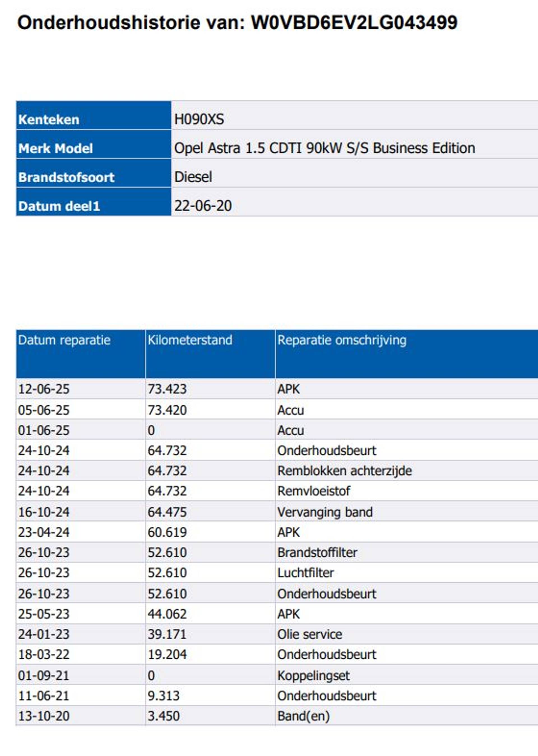Image resolution: width=538 pixels, height=756 pixels.
Task: Click the Datum reparatie column header
Action: click(x=64, y=340)
